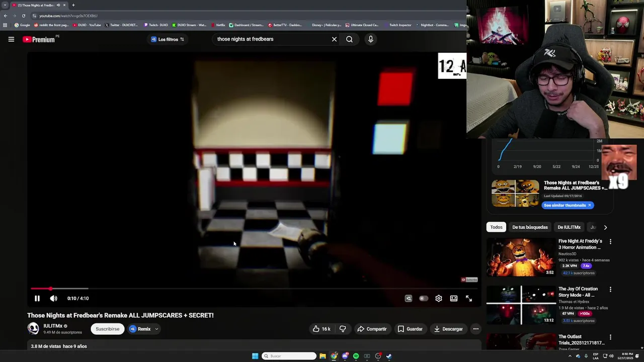Viewport: 644px width, 362px height.
Task: Mute tab via speaker icon on tab
Action: [x=58, y=5]
